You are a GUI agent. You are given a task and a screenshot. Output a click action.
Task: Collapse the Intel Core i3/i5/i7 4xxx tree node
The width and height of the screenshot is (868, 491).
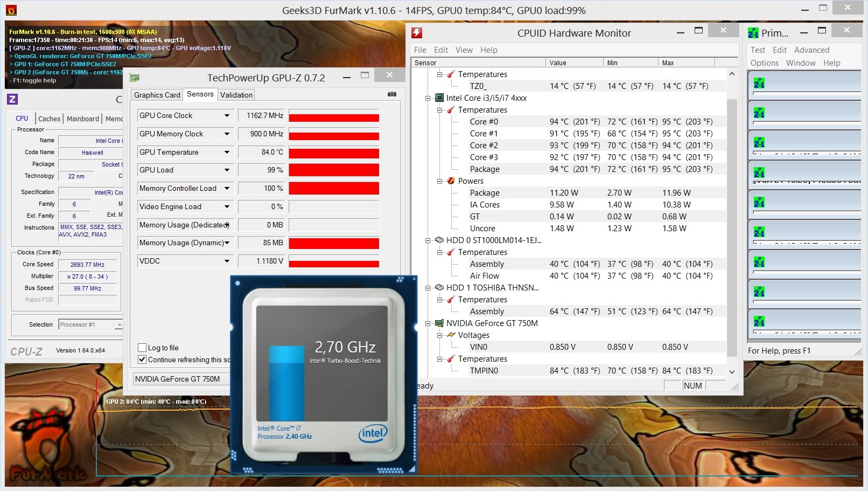coord(428,98)
